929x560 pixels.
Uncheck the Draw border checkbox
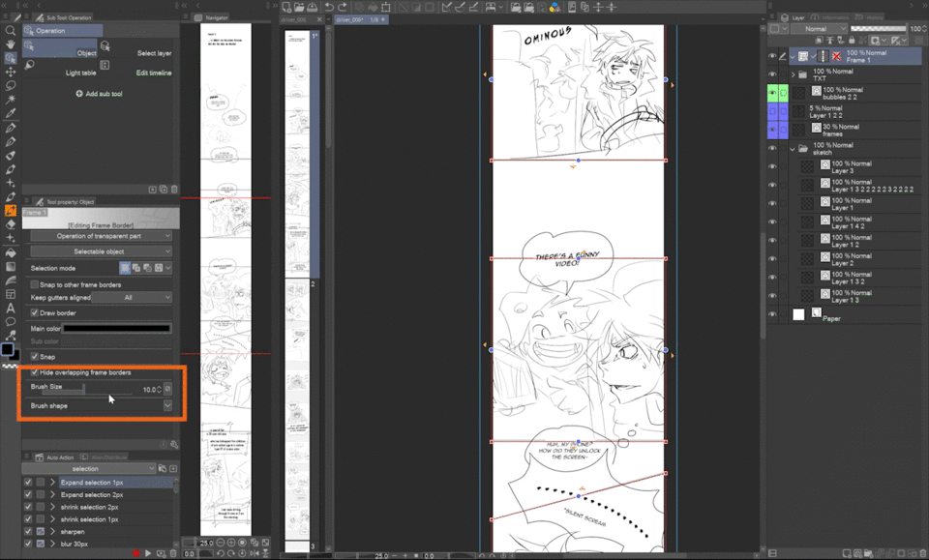click(35, 312)
